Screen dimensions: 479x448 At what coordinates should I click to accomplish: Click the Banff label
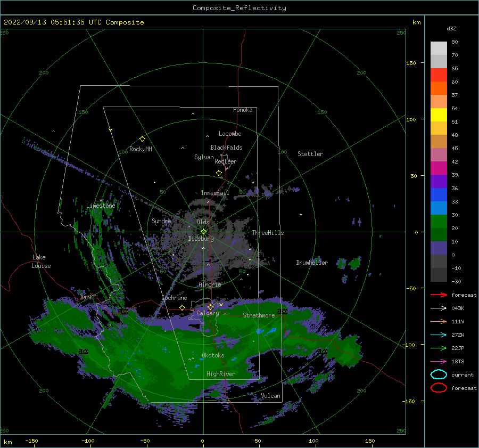coord(88,297)
